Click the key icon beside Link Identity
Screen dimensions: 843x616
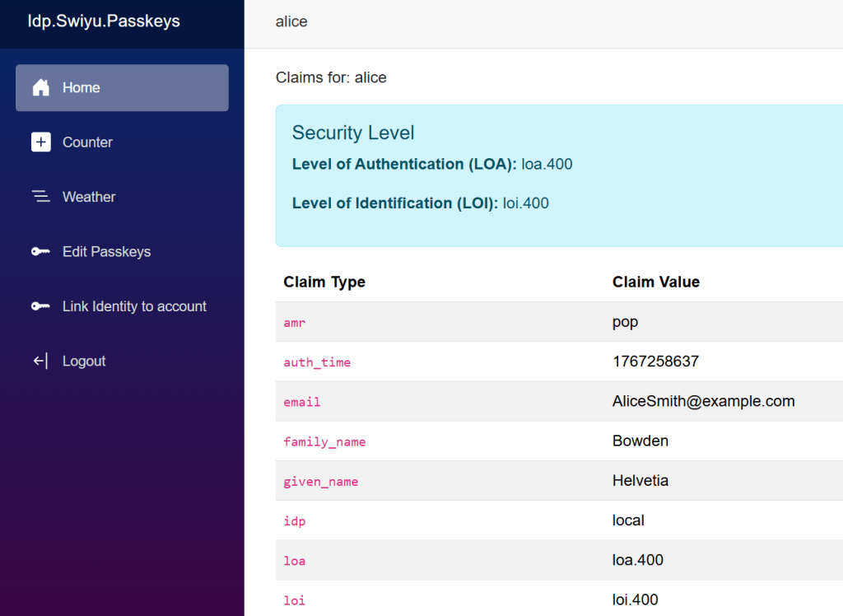pyautogui.click(x=40, y=306)
